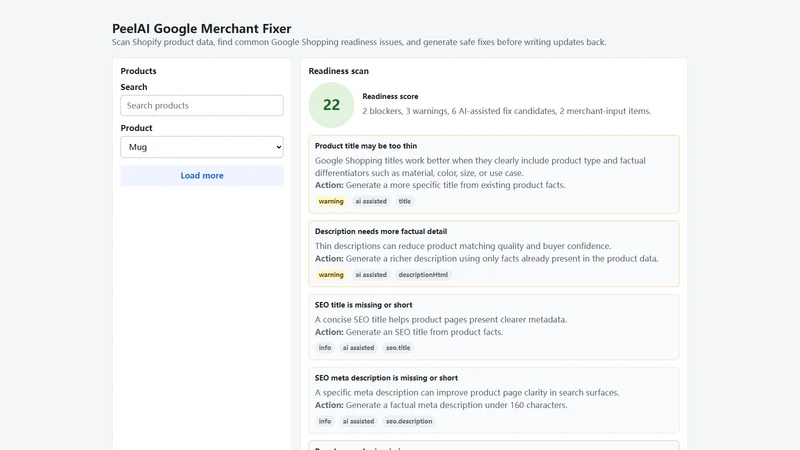Image resolution: width=800 pixels, height=450 pixels.
Task: Click the 'Scan Shopify product data' subtitle text
Action: (x=359, y=42)
